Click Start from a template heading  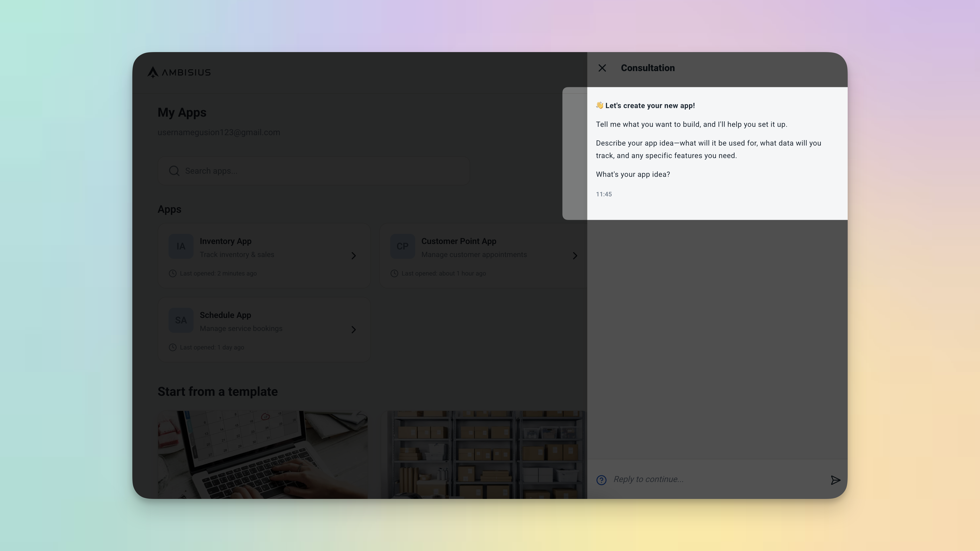(x=218, y=391)
